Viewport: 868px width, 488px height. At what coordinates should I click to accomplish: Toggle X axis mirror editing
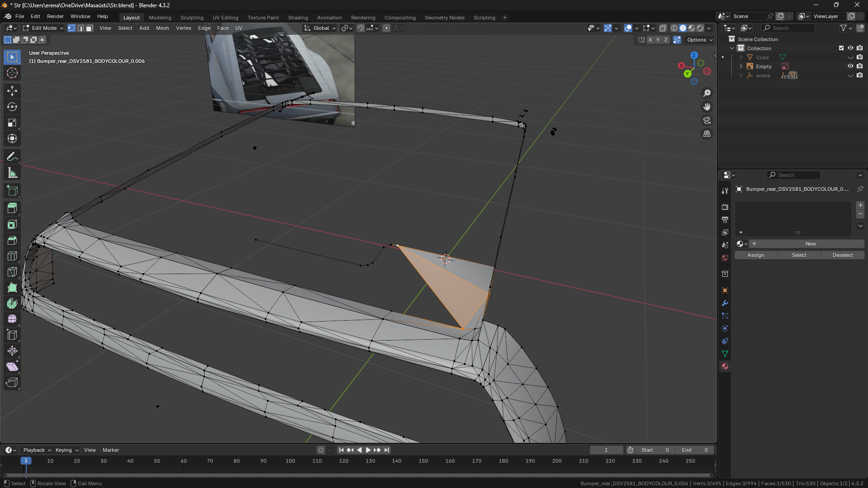tap(650, 40)
